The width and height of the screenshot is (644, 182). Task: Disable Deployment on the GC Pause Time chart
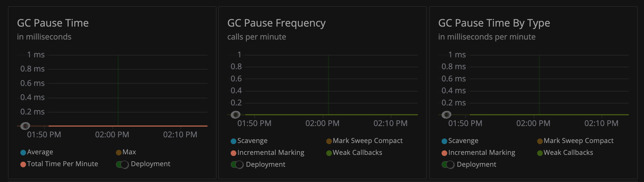(x=122, y=164)
